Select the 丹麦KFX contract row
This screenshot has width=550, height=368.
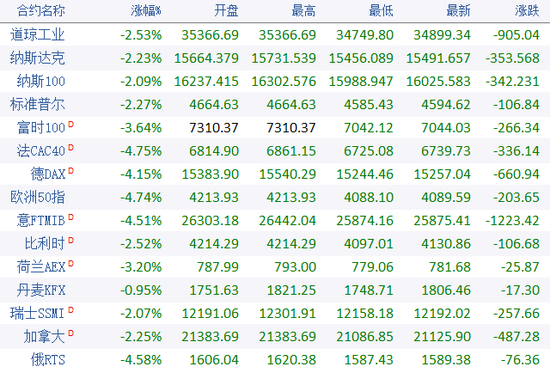[275, 290]
